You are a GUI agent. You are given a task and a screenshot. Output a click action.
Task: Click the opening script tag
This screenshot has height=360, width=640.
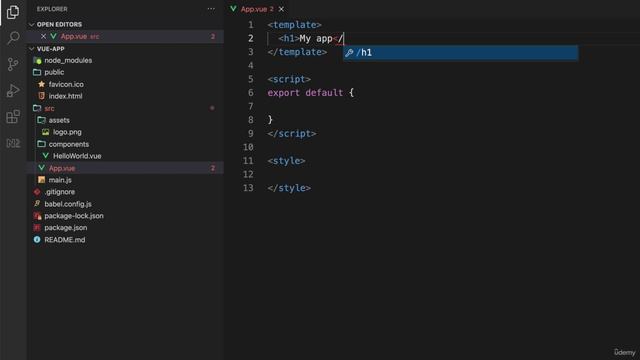(289, 79)
